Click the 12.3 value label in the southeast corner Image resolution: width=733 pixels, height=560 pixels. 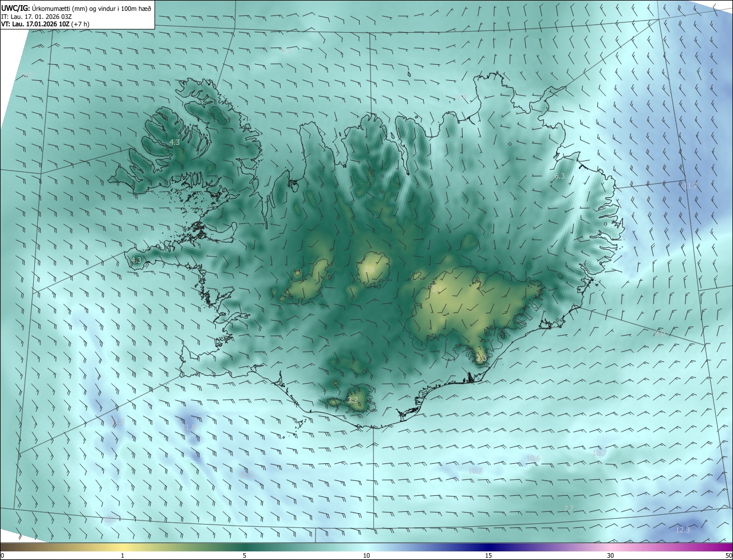point(683,530)
